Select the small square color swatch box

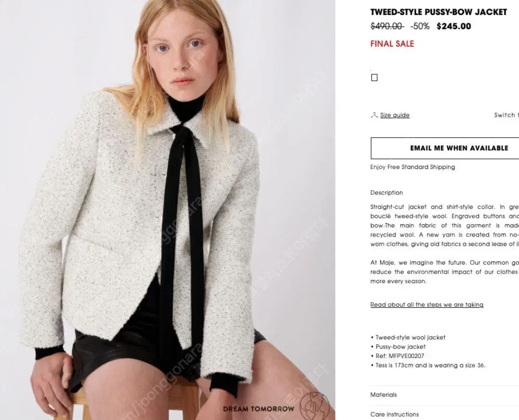tap(374, 77)
